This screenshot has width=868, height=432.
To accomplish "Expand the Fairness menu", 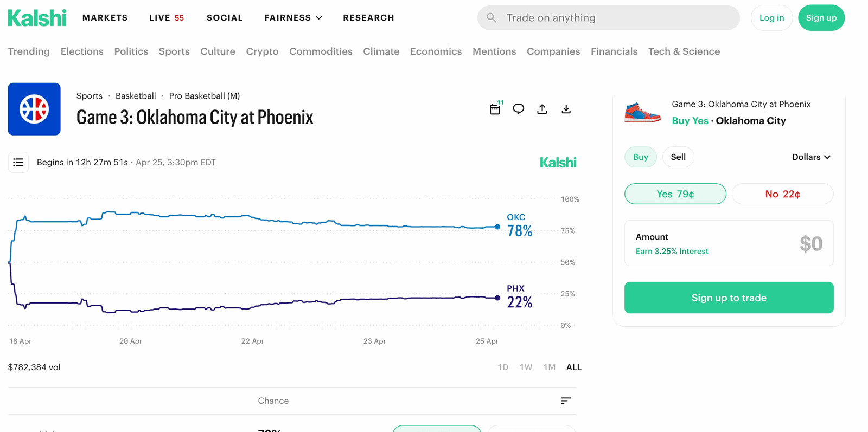I will 293,17.
